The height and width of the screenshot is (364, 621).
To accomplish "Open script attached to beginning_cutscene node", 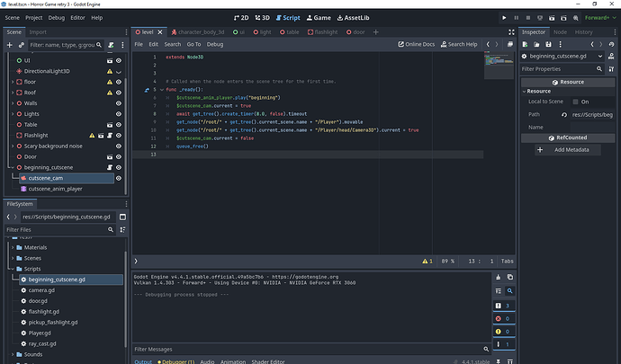I will [110, 167].
